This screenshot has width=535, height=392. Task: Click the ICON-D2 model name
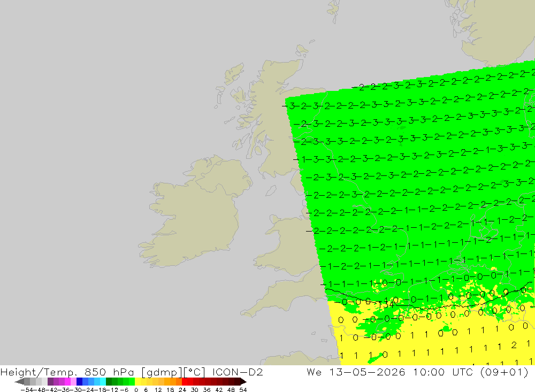(x=238, y=372)
